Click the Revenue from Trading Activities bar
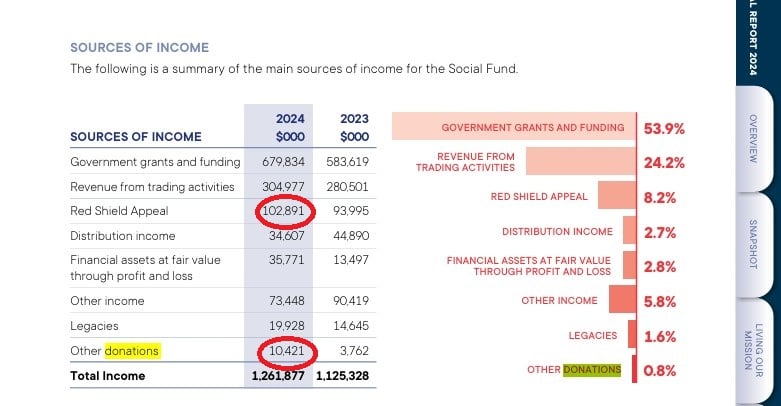The image size is (781, 406). [x=580, y=161]
